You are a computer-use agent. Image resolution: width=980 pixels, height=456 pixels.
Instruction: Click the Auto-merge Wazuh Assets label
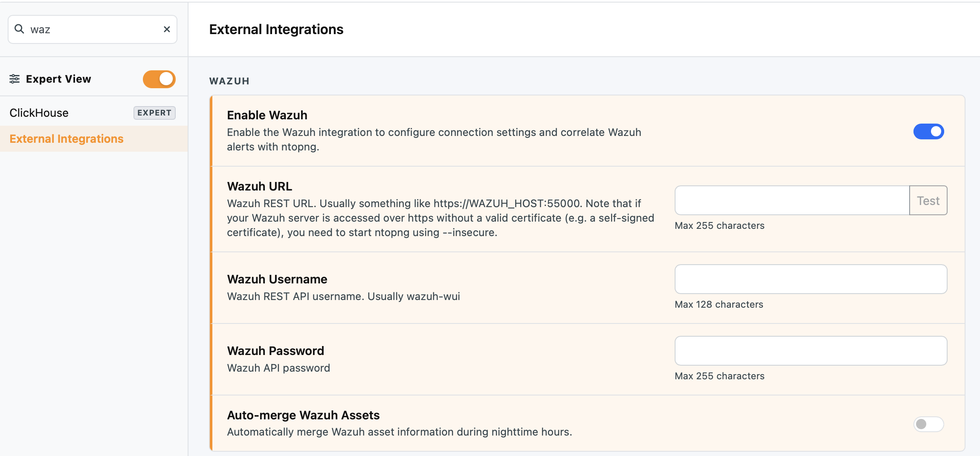303,415
